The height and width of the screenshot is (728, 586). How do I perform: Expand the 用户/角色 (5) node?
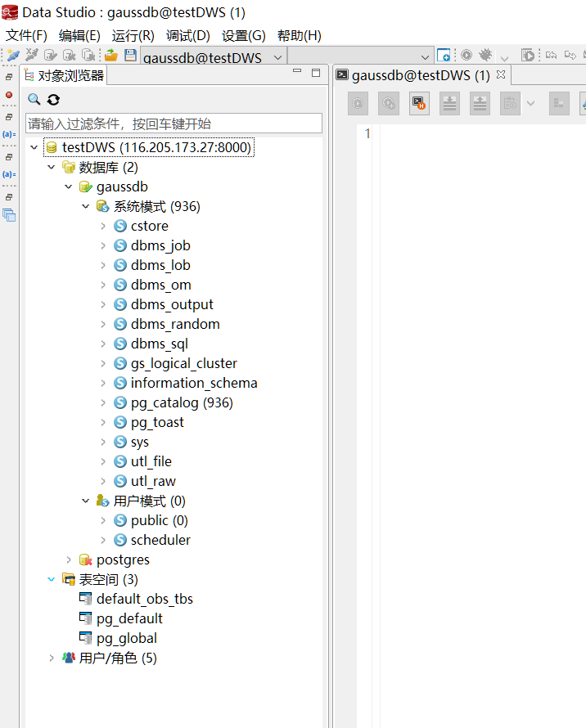51,658
